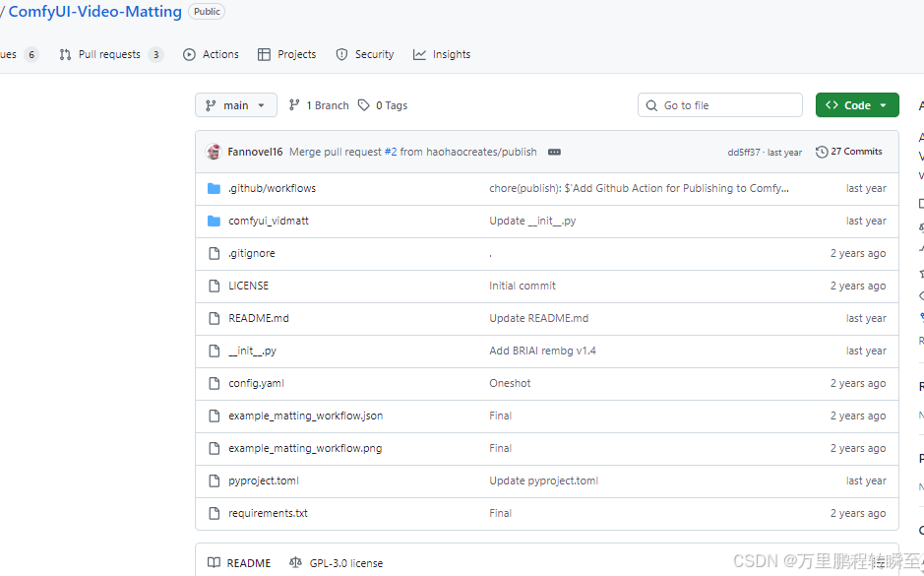
Task: Click the file icon for requirements.txt
Action: 215,513
